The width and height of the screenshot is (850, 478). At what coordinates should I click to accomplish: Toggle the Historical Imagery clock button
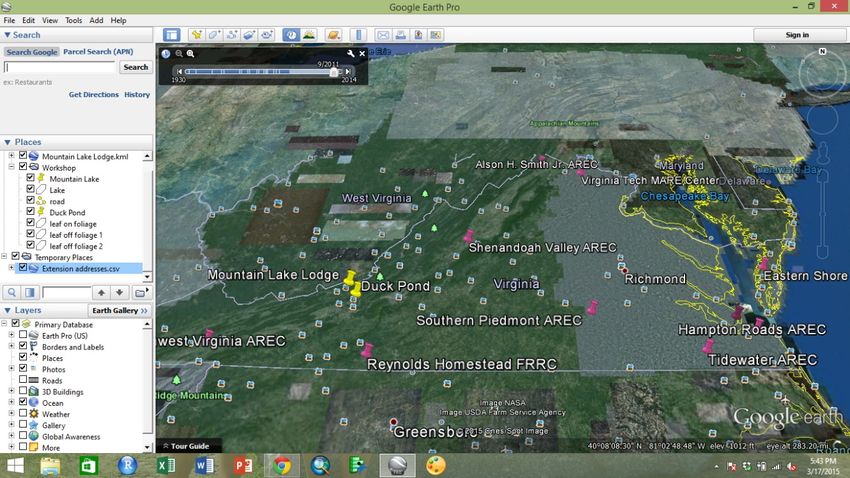click(x=291, y=35)
